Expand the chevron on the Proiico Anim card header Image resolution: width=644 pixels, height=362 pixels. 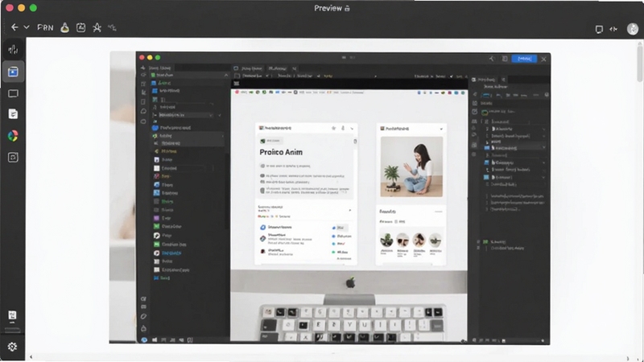pos(352,129)
